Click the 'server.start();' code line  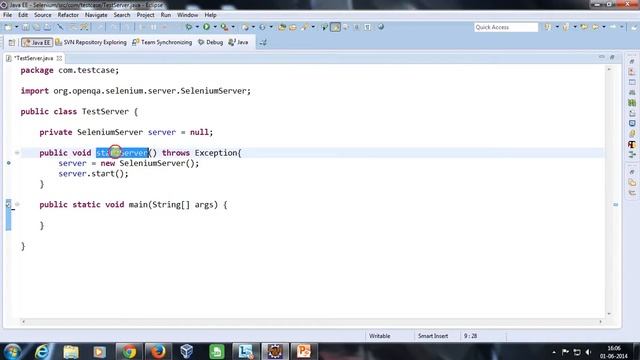(x=93, y=173)
